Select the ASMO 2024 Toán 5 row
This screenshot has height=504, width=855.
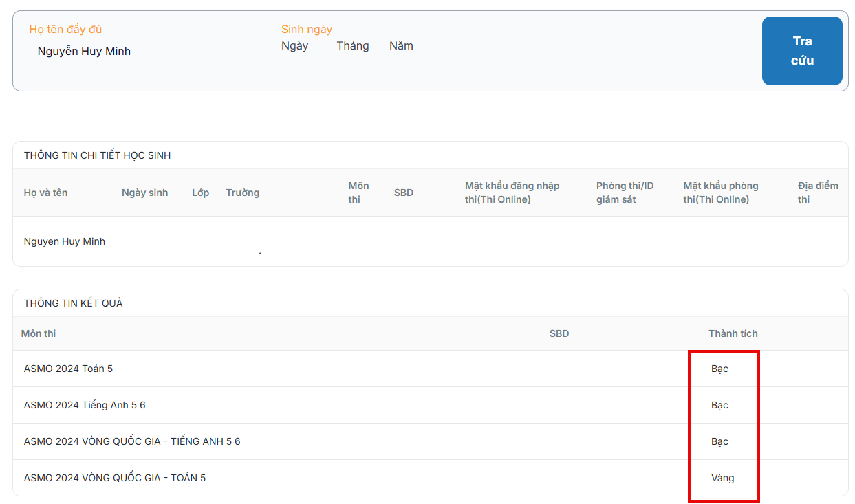tap(431, 369)
